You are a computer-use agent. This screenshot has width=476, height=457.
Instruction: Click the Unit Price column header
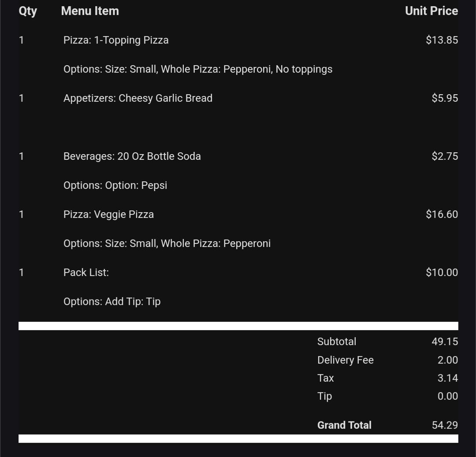click(431, 11)
